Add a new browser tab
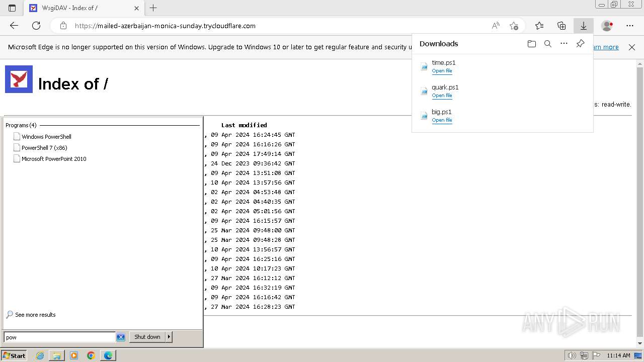The height and width of the screenshot is (362, 644). click(153, 8)
